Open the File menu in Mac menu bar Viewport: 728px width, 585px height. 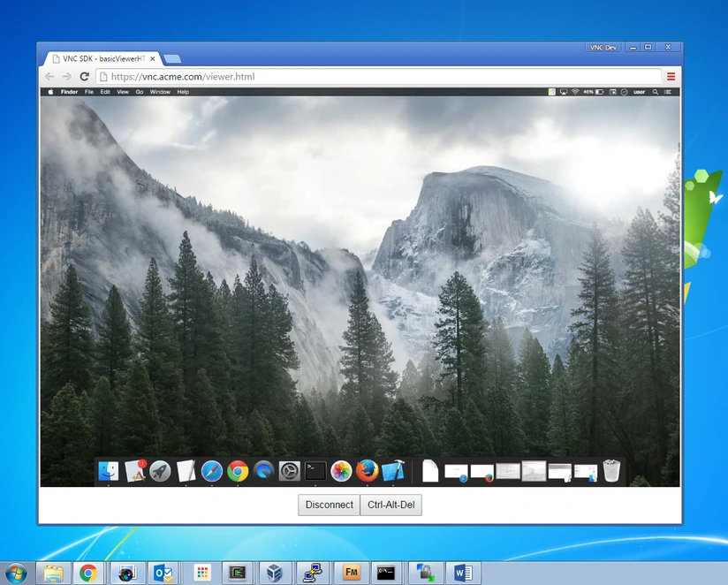[x=89, y=92]
